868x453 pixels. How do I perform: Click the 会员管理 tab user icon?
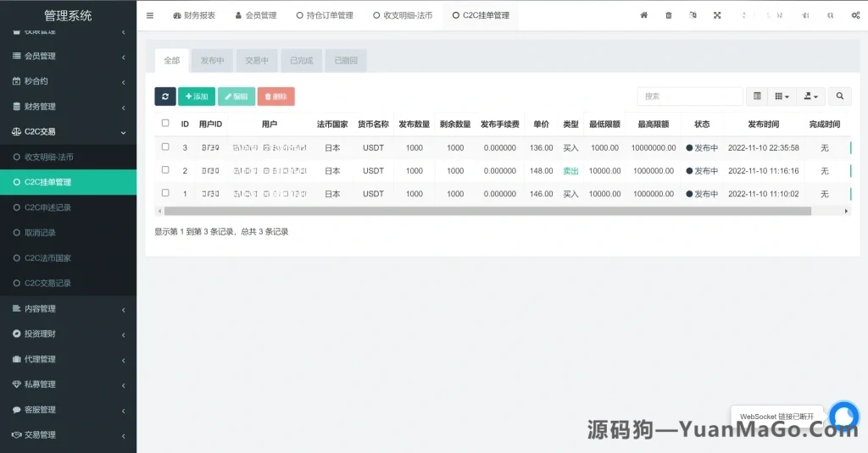pyautogui.click(x=238, y=15)
